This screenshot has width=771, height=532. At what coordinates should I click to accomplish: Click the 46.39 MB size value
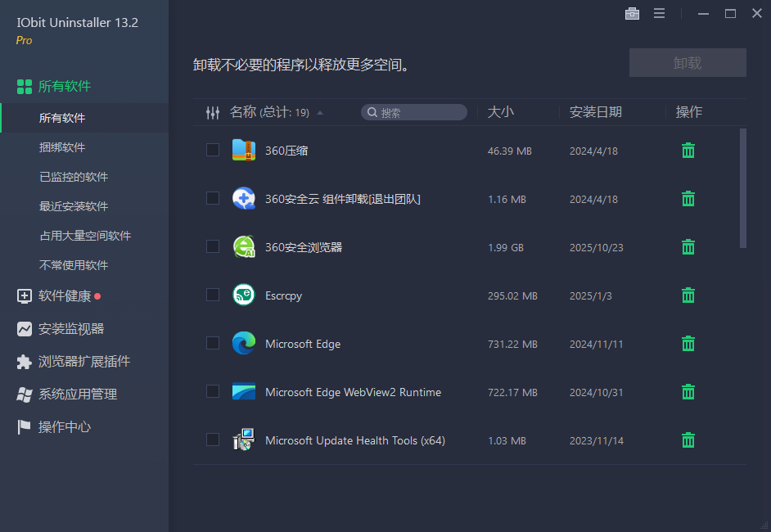coord(509,151)
